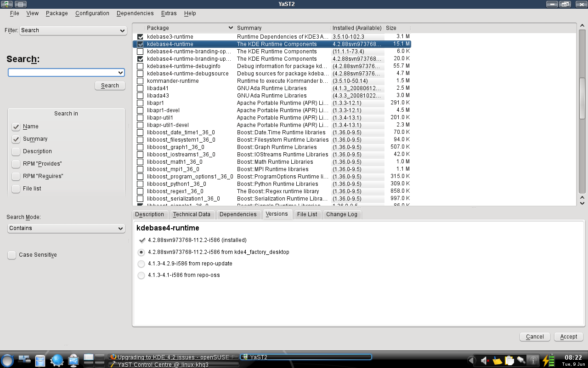Open the Search Mode dropdown showing Contains

67,228
